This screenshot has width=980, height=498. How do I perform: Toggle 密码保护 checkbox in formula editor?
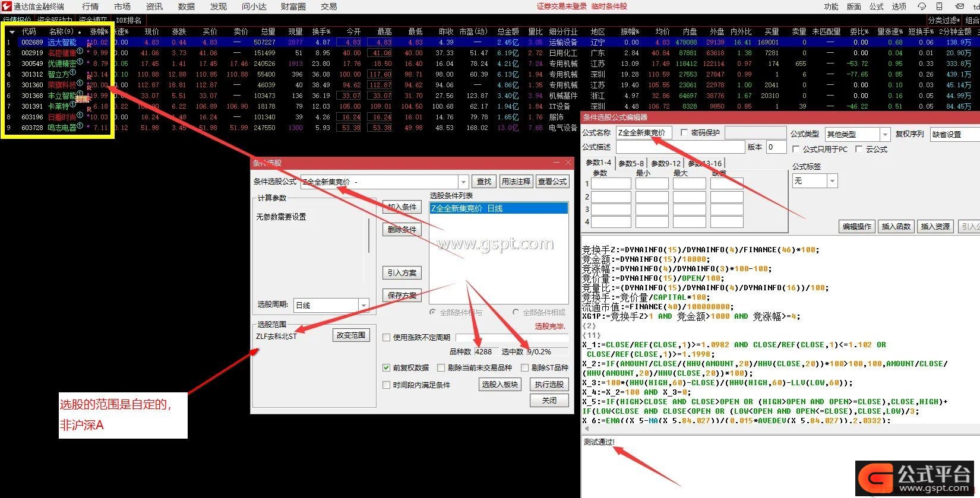click(684, 133)
